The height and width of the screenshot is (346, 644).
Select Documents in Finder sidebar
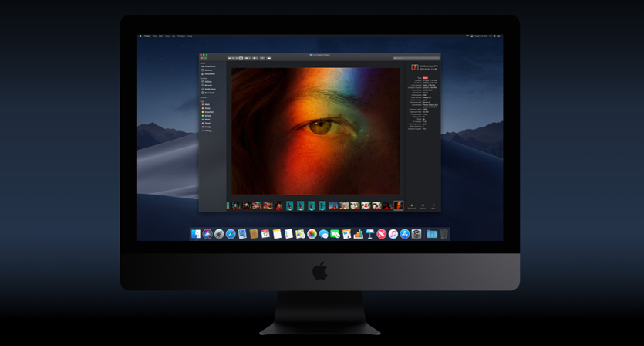click(x=209, y=73)
